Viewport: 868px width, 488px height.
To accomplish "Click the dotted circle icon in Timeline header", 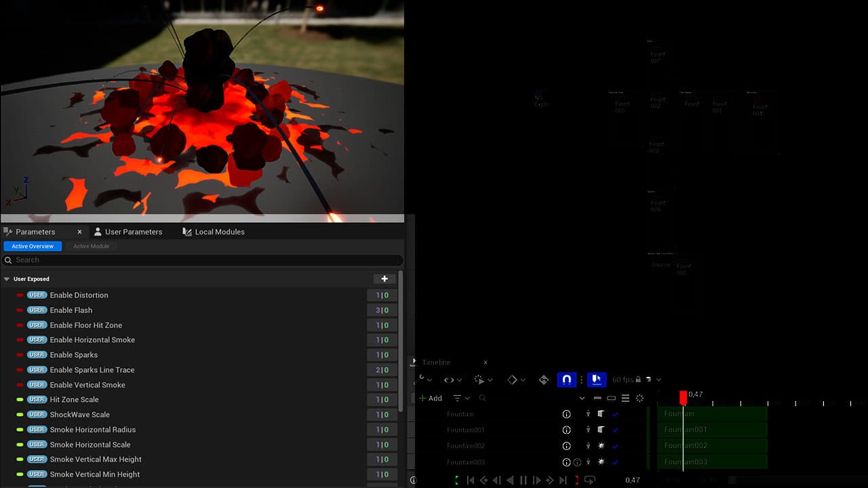I will (639, 398).
